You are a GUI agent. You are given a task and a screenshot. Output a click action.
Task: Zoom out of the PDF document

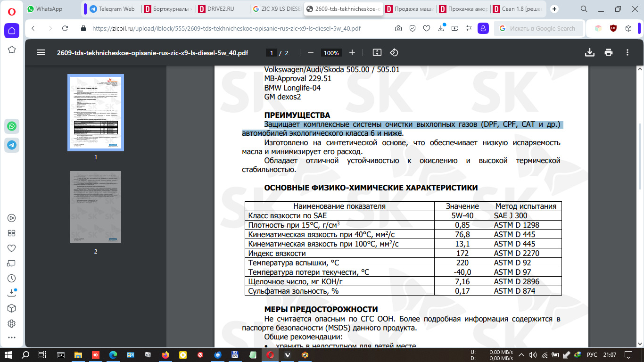point(310,53)
